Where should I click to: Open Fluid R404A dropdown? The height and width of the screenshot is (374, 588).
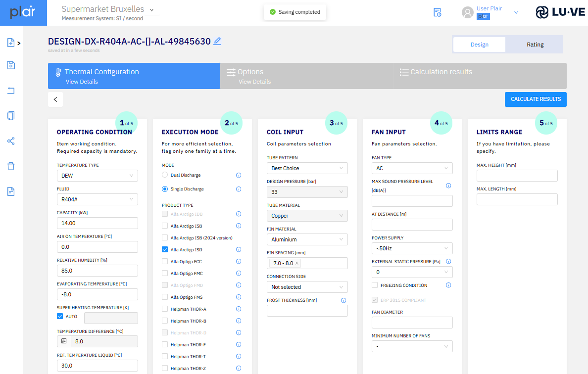97,199
